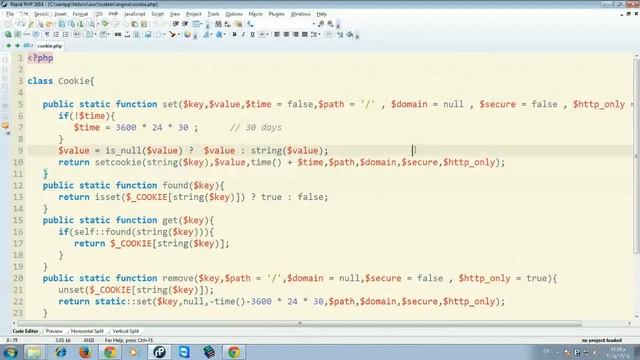Click the first list toolbar icon
Viewport: 640px width, 360px height.
click(x=56, y=35)
